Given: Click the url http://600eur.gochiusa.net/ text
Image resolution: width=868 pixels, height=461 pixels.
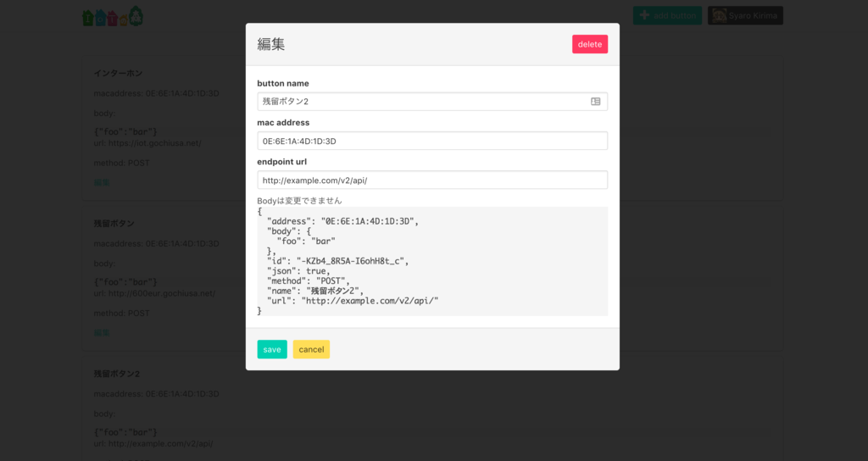Looking at the screenshot, I should point(154,293).
